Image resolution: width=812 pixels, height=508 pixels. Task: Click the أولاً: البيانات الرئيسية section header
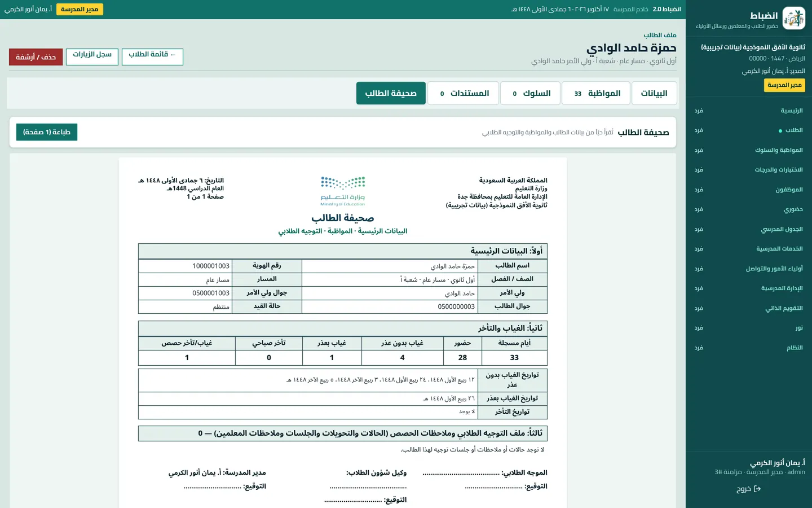click(x=343, y=251)
